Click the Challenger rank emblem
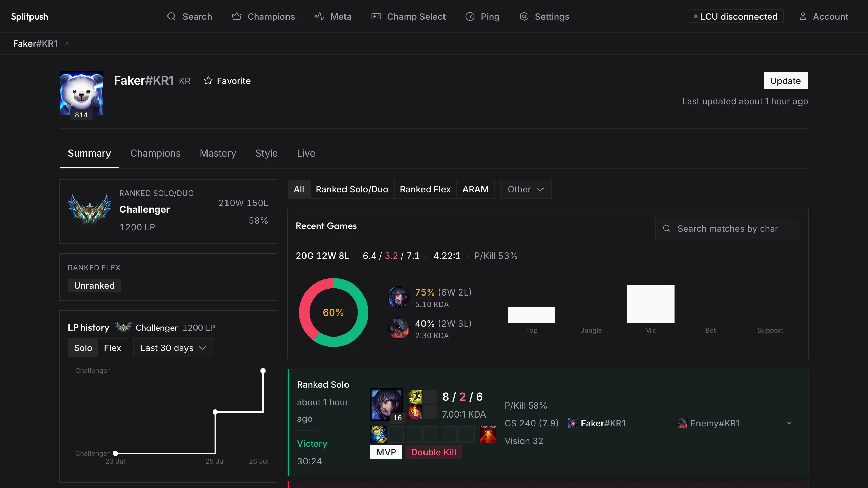Image resolution: width=868 pixels, height=488 pixels. 90,209
